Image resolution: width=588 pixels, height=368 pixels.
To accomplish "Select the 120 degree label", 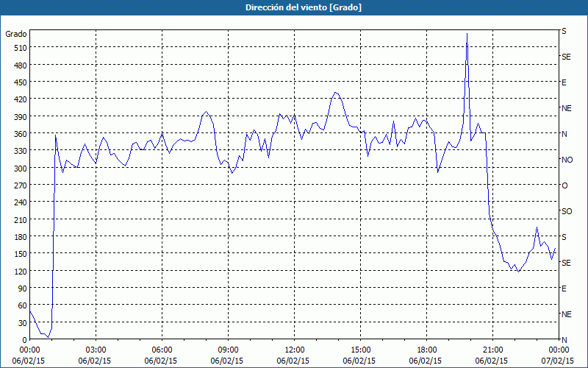I will point(20,271).
